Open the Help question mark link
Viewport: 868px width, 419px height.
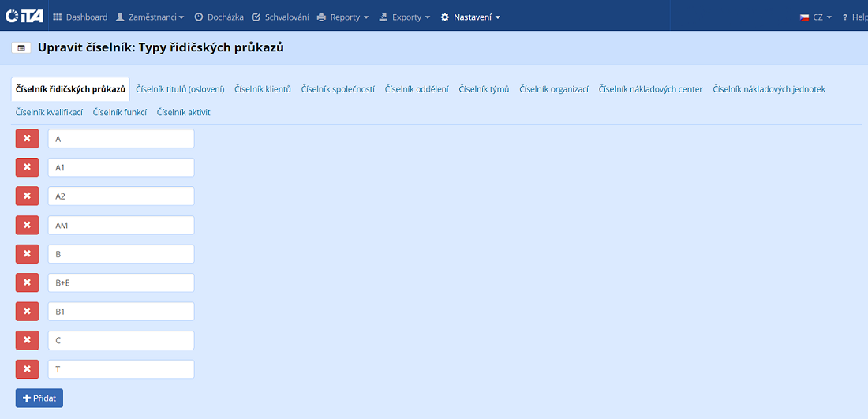point(854,17)
